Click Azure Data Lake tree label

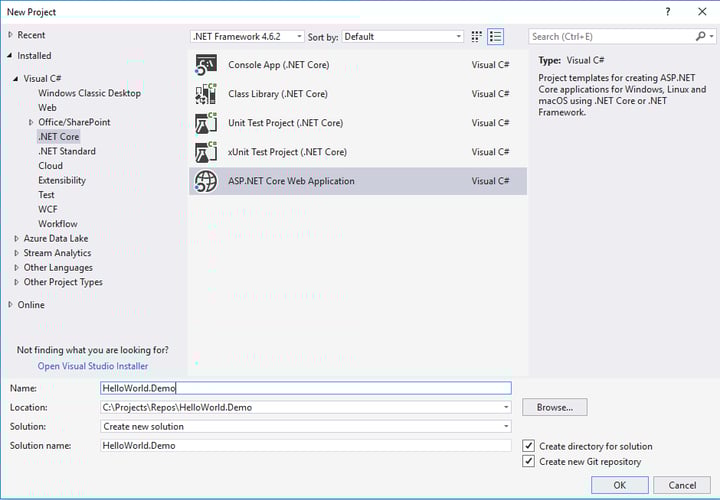pos(56,238)
